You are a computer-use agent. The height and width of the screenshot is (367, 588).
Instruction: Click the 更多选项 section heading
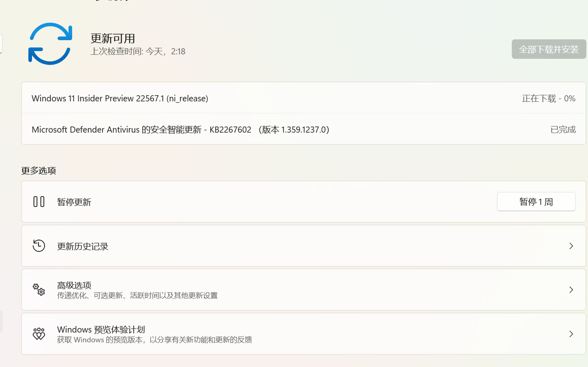[38, 170]
